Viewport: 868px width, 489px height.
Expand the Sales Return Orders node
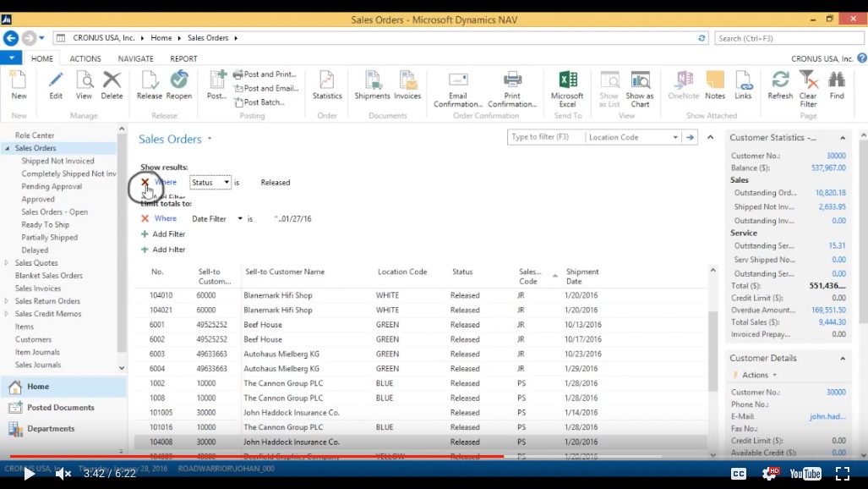click(7, 301)
